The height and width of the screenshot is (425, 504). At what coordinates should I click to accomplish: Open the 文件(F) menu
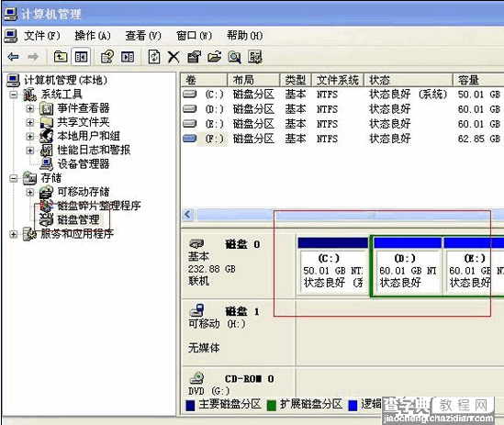pos(42,36)
